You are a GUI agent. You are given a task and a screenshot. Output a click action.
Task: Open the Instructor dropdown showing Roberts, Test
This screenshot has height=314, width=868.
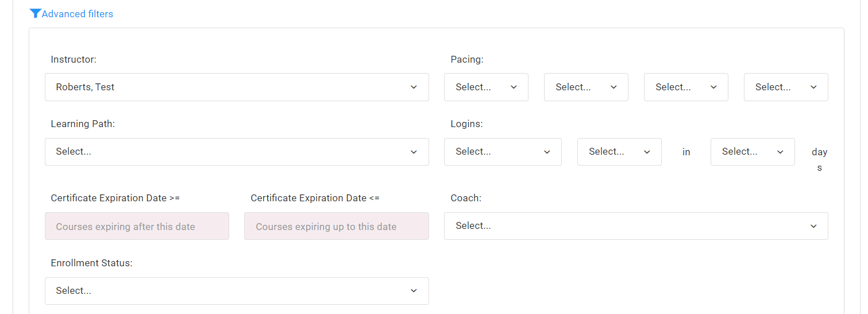[230, 87]
